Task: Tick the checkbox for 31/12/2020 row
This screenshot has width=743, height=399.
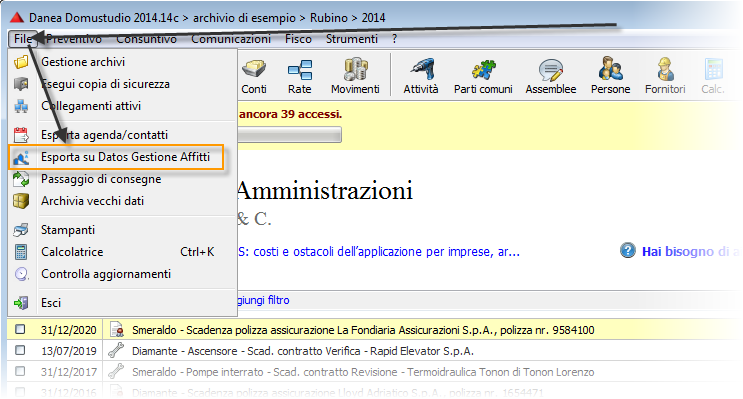Action: point(20,329)
